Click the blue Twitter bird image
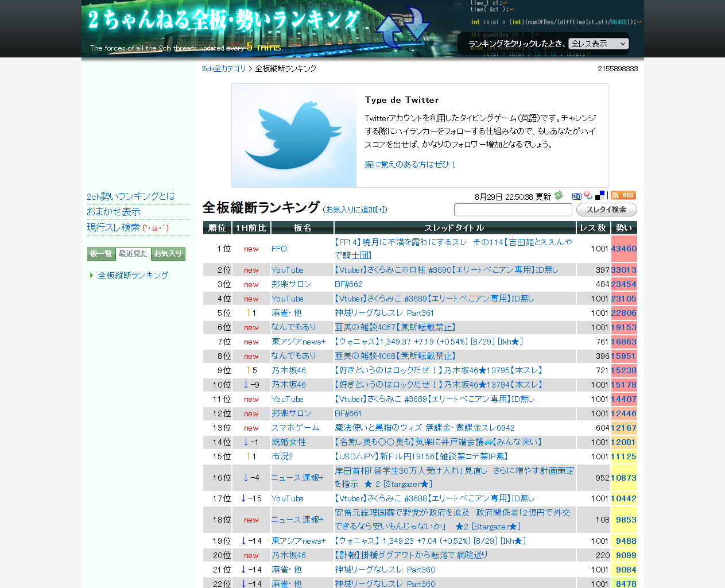The image size is (725, 588). point(294,136)
